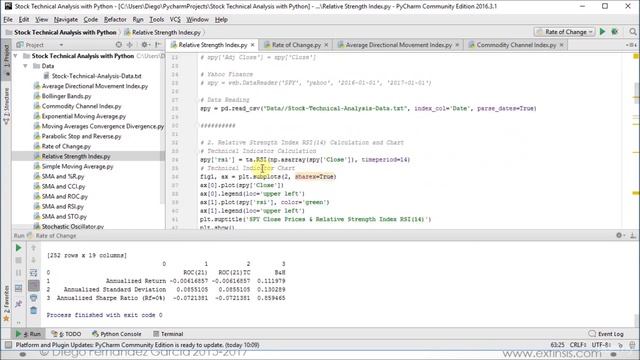Pin the Run tab
The height and width of the screenshot is (360, 640).
tap(18, 304)
